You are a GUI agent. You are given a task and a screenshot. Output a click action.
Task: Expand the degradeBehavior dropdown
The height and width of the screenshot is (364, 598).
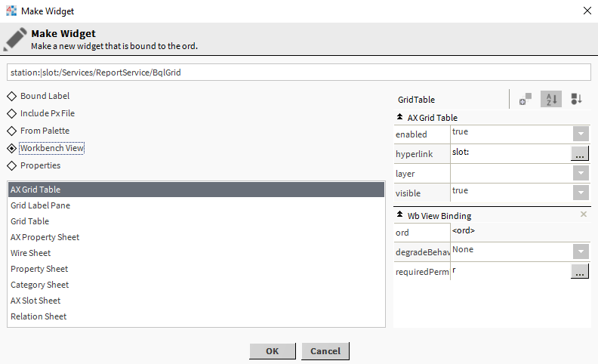click(x=580, y=251)
